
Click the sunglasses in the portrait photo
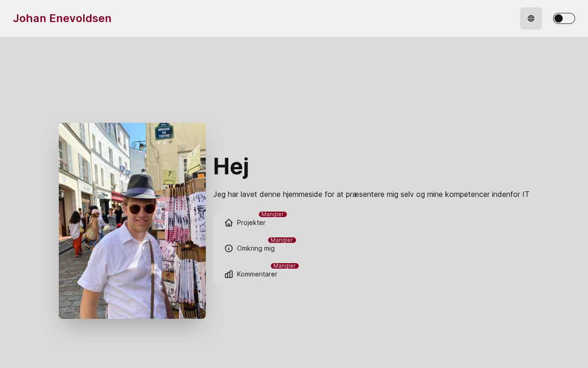point(141,209)
